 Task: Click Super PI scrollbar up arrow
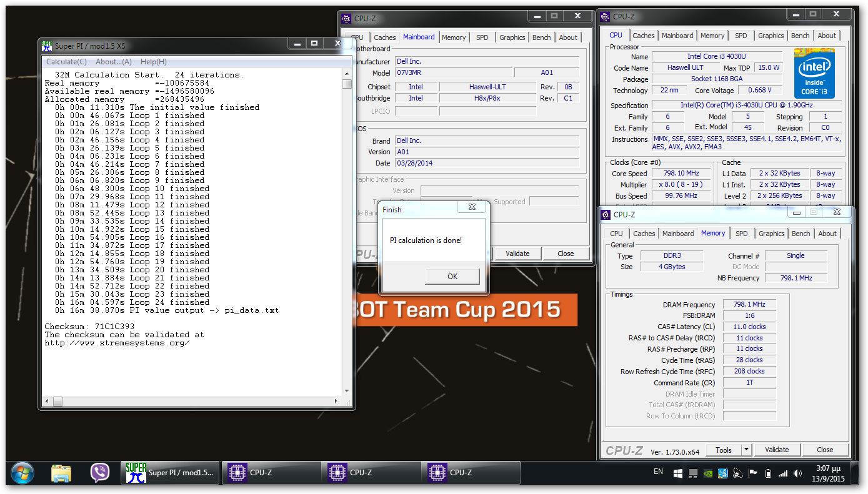pos(346,74)
